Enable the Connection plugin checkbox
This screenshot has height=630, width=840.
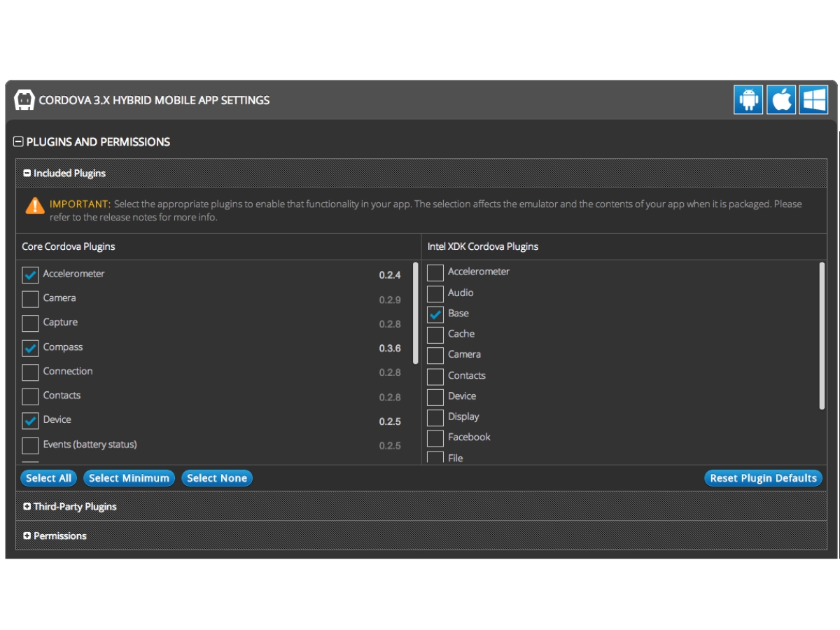pos(31,372)
